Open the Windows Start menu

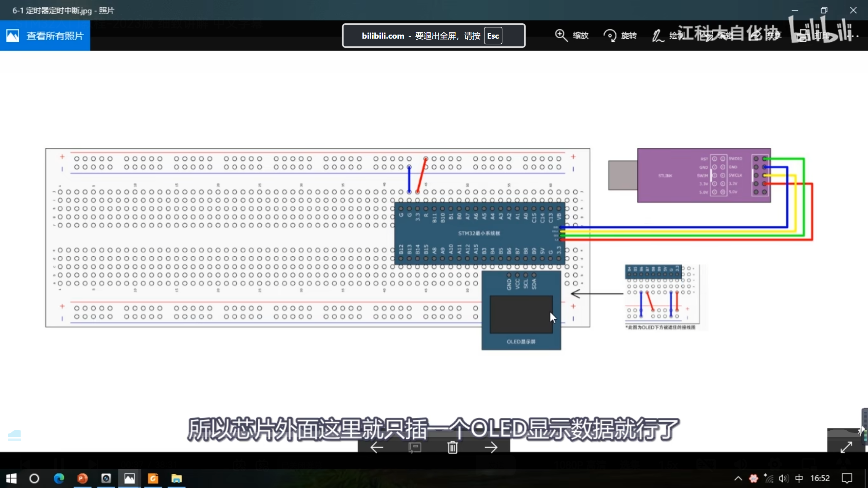click(11, 478)
